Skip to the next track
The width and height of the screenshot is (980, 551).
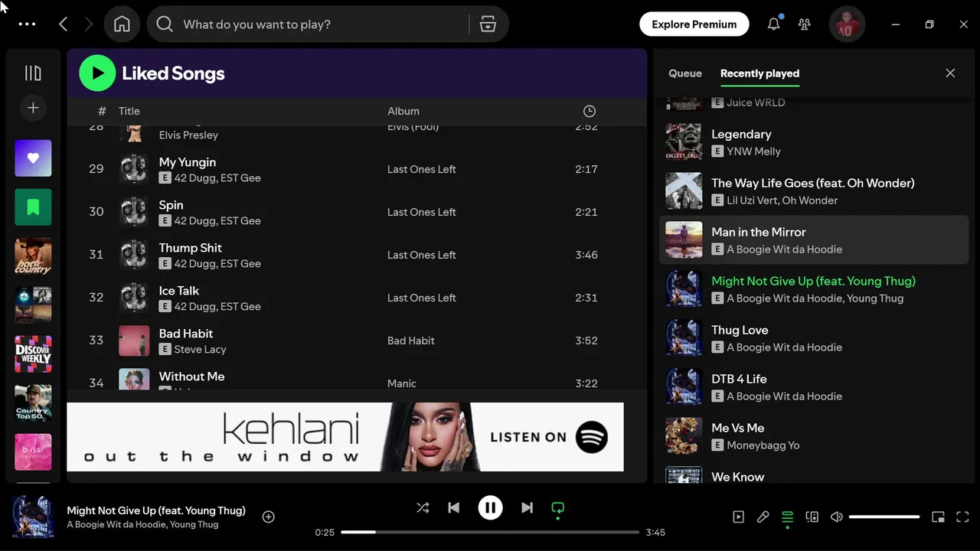[527, 507]
